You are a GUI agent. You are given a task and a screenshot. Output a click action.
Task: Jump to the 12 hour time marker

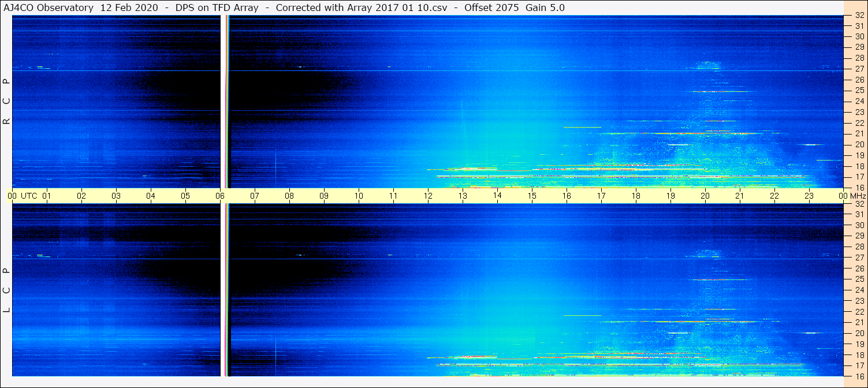click(x=428, y=196)
